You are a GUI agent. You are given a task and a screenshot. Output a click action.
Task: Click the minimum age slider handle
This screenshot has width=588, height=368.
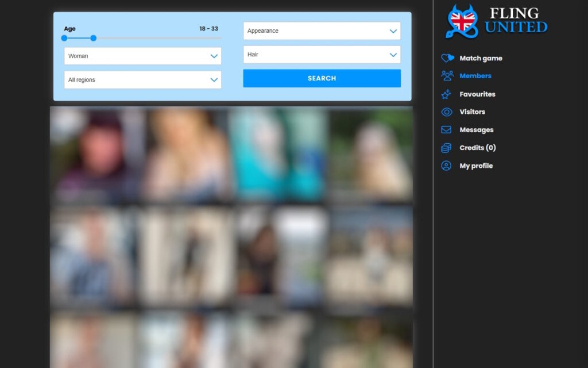(x=64, y=38)
